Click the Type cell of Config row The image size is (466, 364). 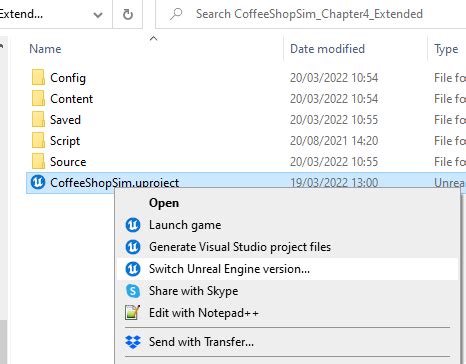click(450, 78)
